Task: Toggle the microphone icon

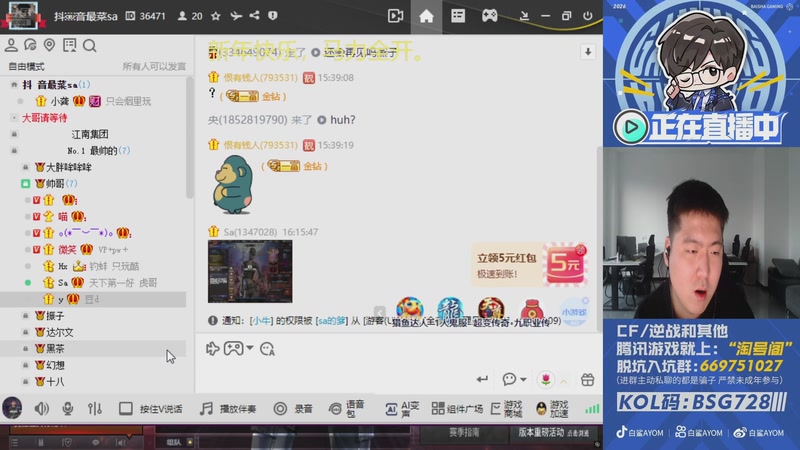Action: click(x=67, y=409)
